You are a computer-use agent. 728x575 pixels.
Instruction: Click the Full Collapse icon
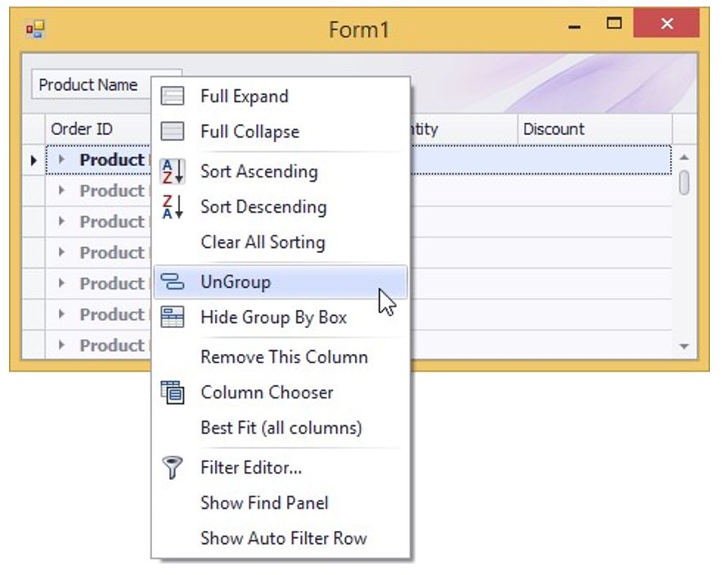pyautogui.click(x=173, y=132)
